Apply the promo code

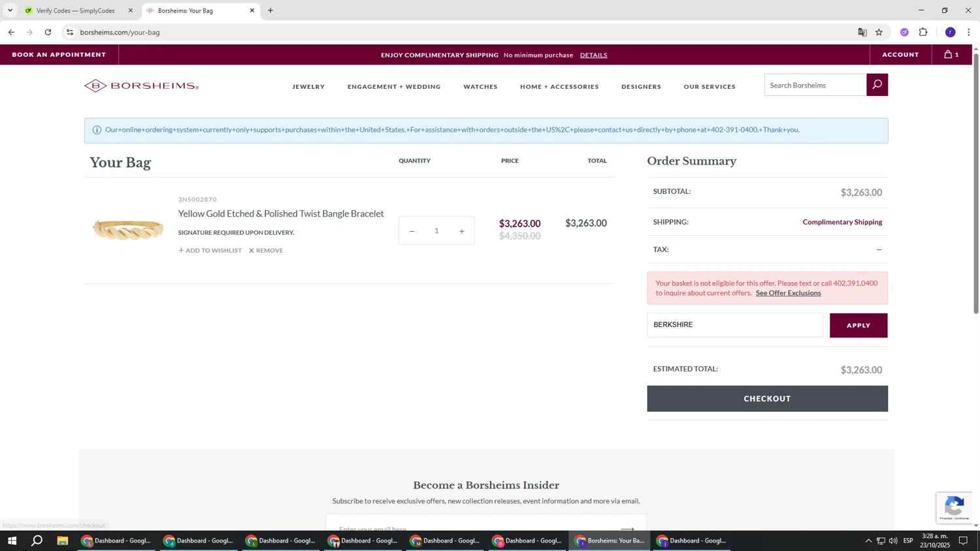click(x=858, y=325)
